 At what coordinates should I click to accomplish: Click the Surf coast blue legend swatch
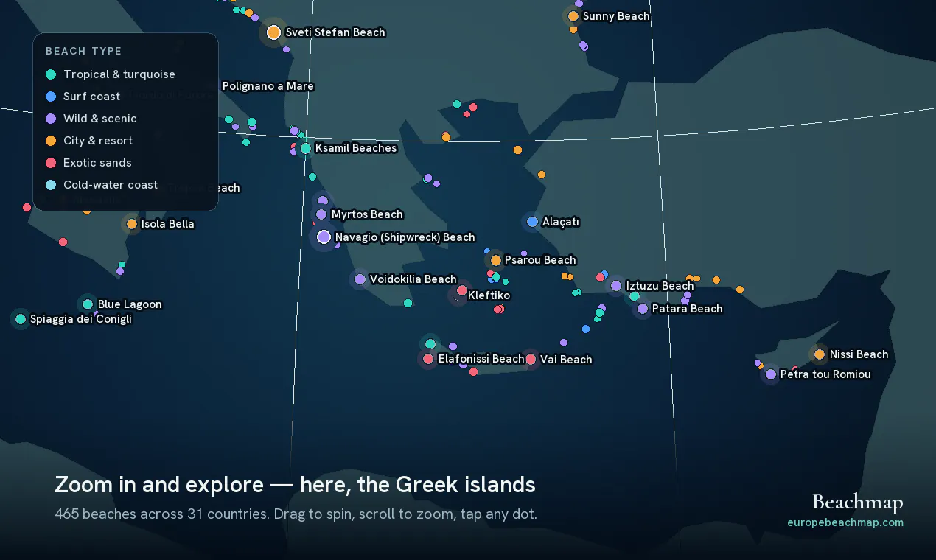click(x=51, y=97)
